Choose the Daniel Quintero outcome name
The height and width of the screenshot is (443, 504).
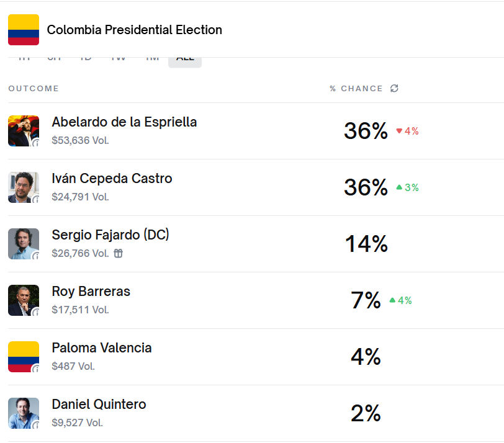coord(99,405)
